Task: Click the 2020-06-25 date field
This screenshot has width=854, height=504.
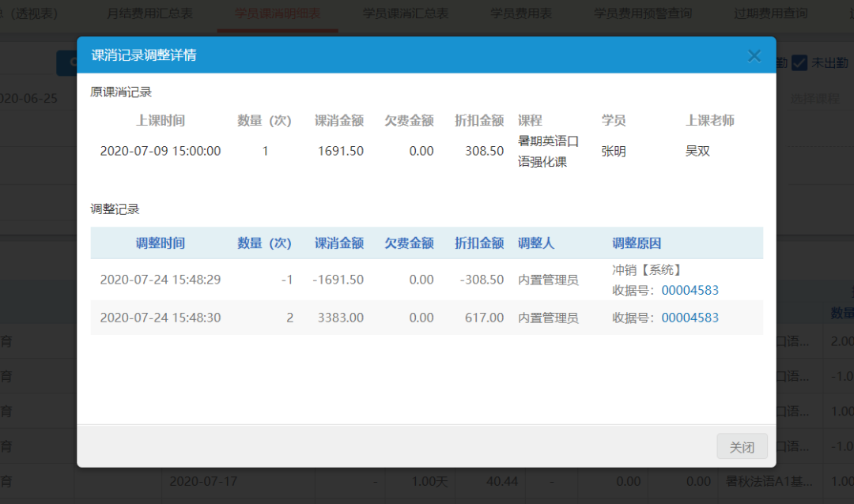Action: click(x=28, y=98)
